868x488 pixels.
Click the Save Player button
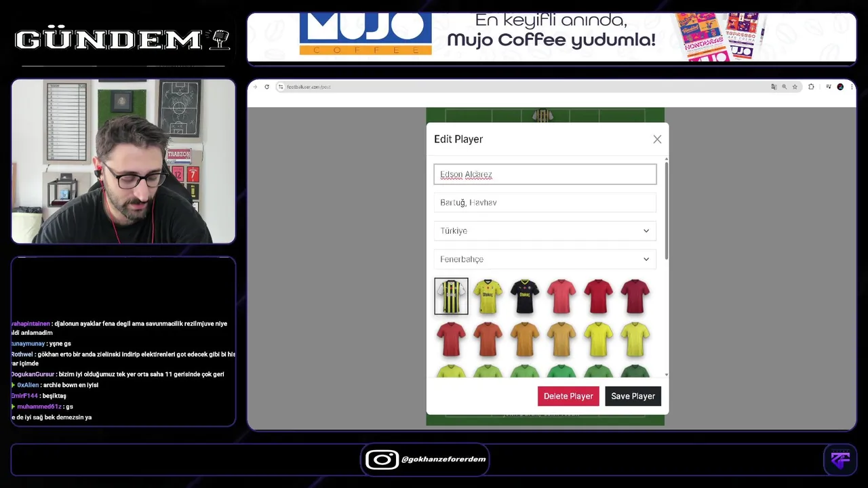coord(633,396)
